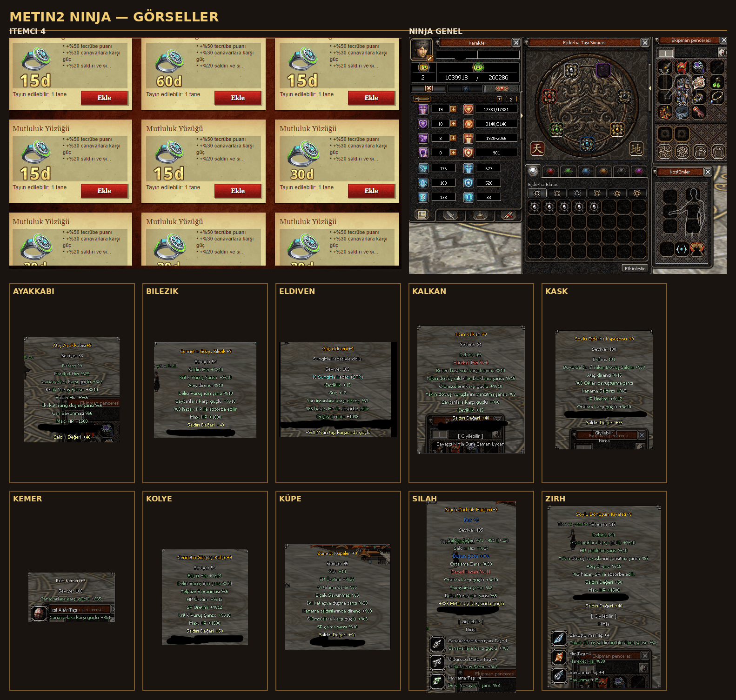Screen dimensions: 736x700
Task: Click the Hız Taşı+4 stone icon
Action: click(559, 657)
